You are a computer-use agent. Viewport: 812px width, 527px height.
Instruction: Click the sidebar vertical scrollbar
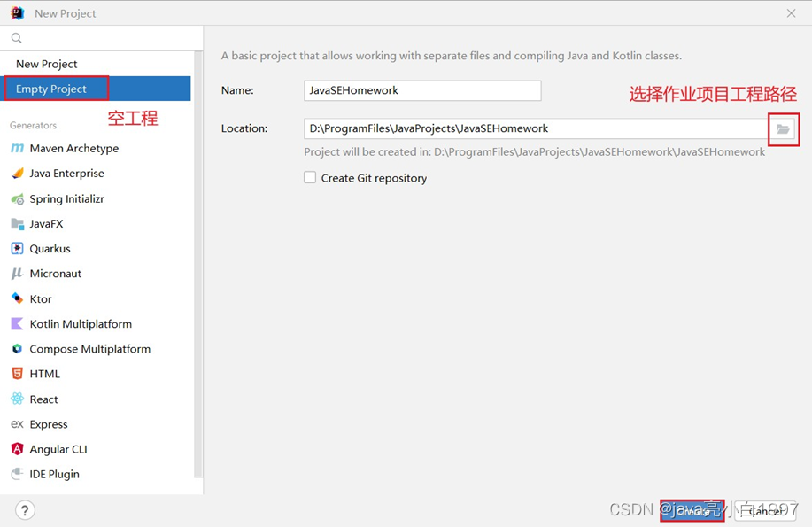click(197, 264)
